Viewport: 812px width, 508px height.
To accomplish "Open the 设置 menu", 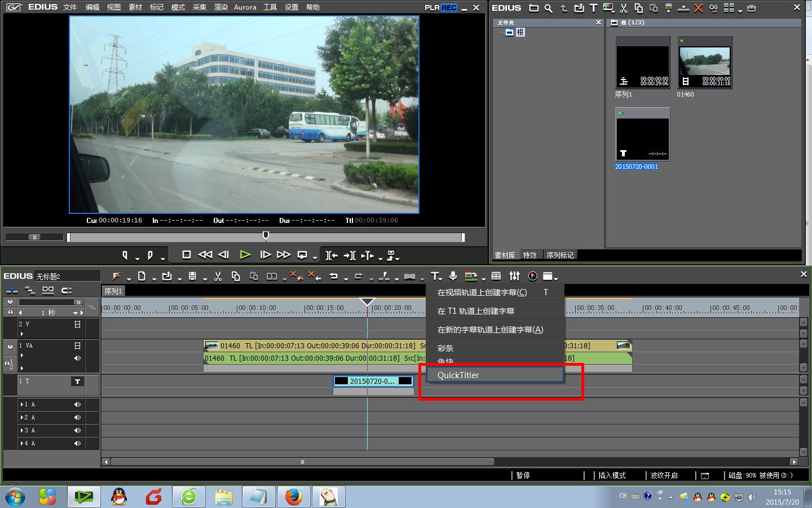I will pyautogui.click(x=292, y=7).
